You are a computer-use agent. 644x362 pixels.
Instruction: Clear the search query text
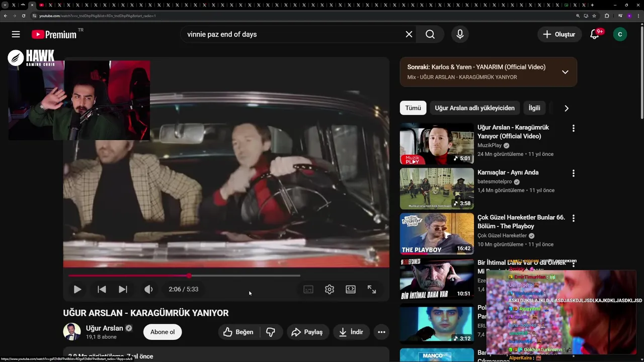[409, 34]
